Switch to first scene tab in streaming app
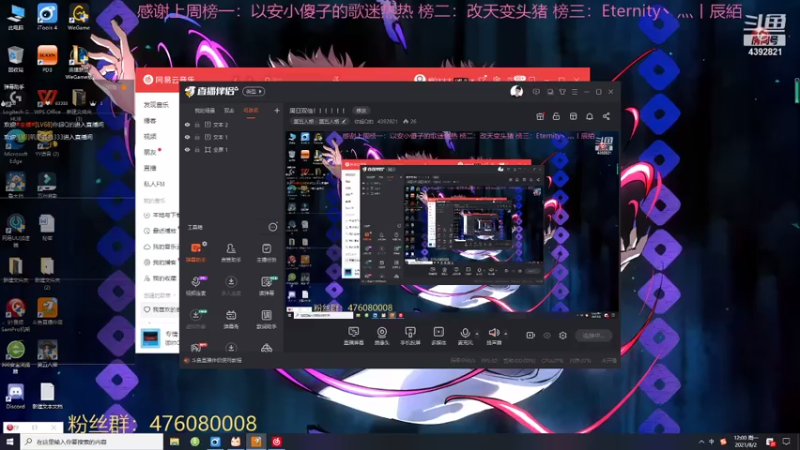 click(x=205, y=110)
